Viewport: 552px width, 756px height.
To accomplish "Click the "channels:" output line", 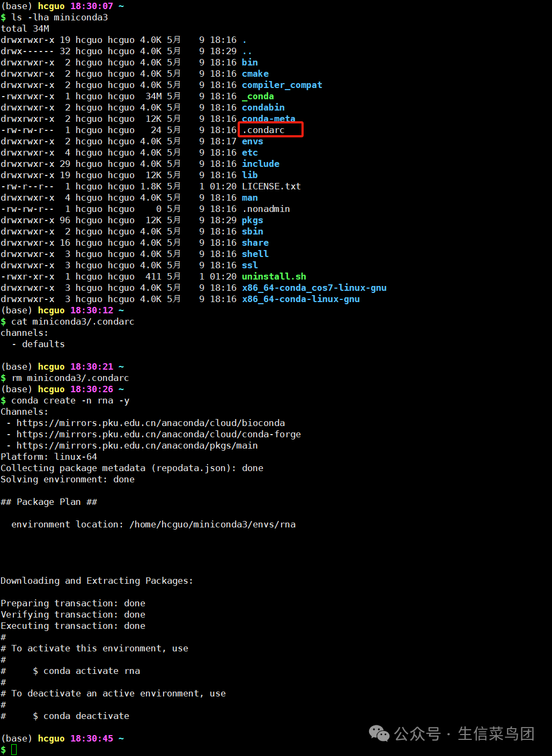I will [25, 333].
